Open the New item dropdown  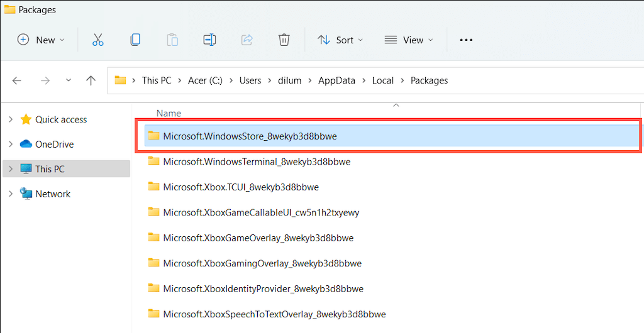[41, 40]
